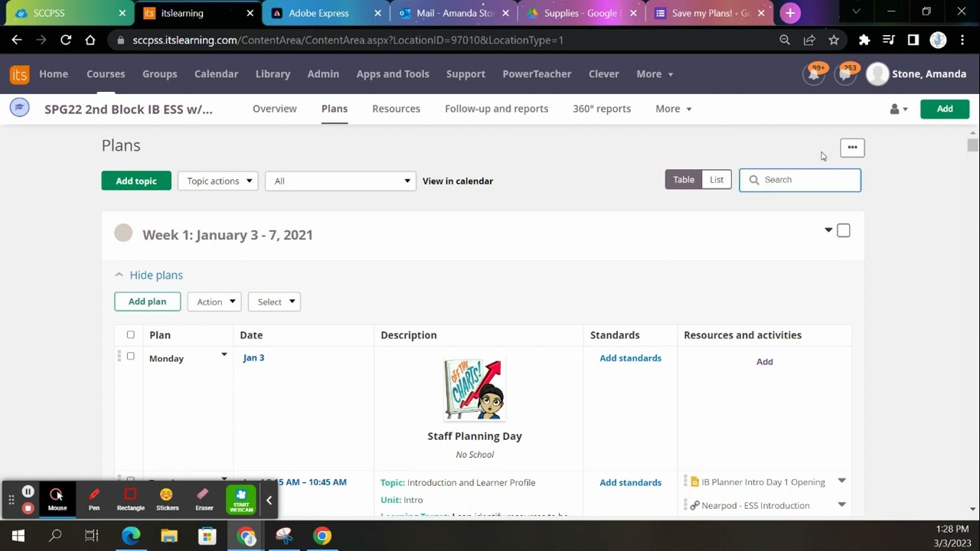
Task: Tick the select-all plans header checkbox
Action: pos(131,334)
